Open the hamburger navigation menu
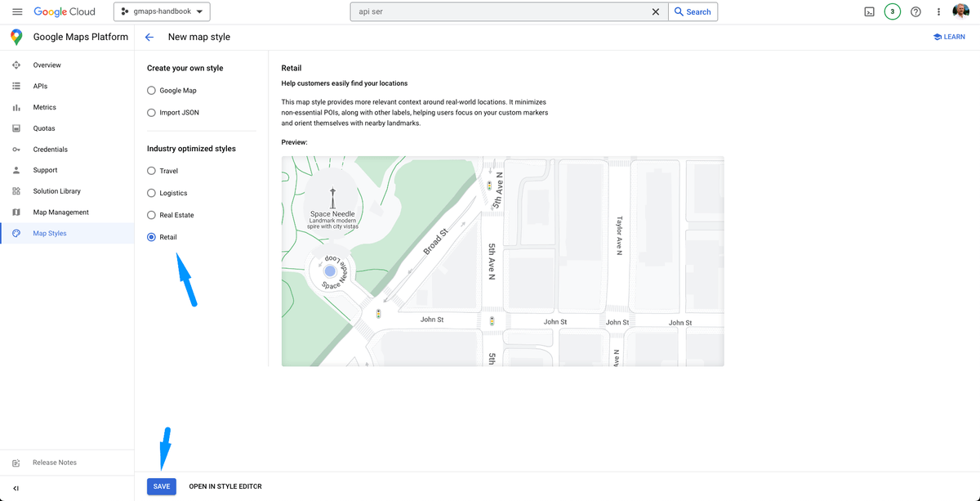Viewport: 980px width, 501px height. (16, 12)
